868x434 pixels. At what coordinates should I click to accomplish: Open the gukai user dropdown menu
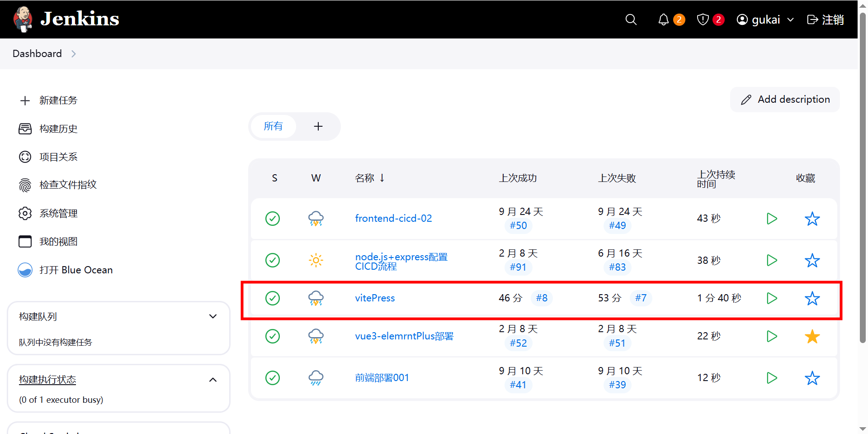765,19
